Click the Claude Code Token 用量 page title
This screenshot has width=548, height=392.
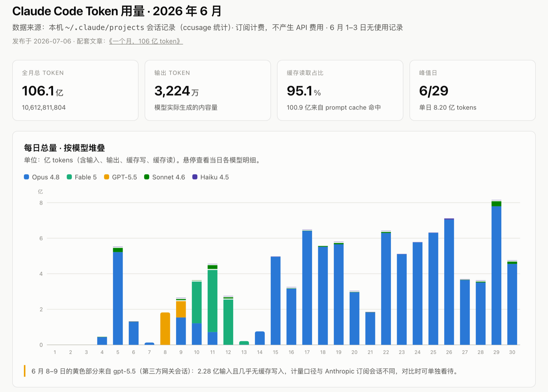tap(117, 11)
